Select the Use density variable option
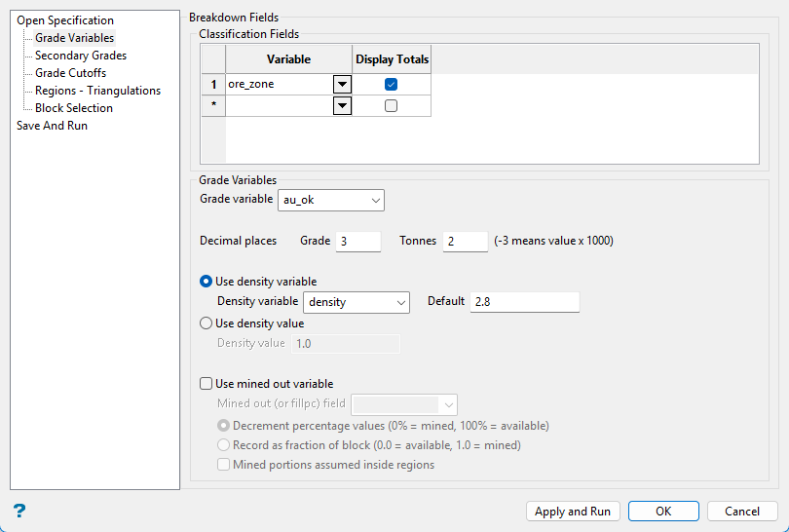789x532 pixels. [206, 282]
